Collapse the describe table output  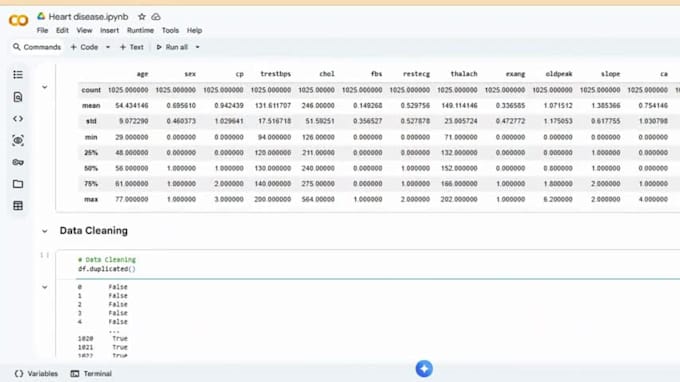45,87
